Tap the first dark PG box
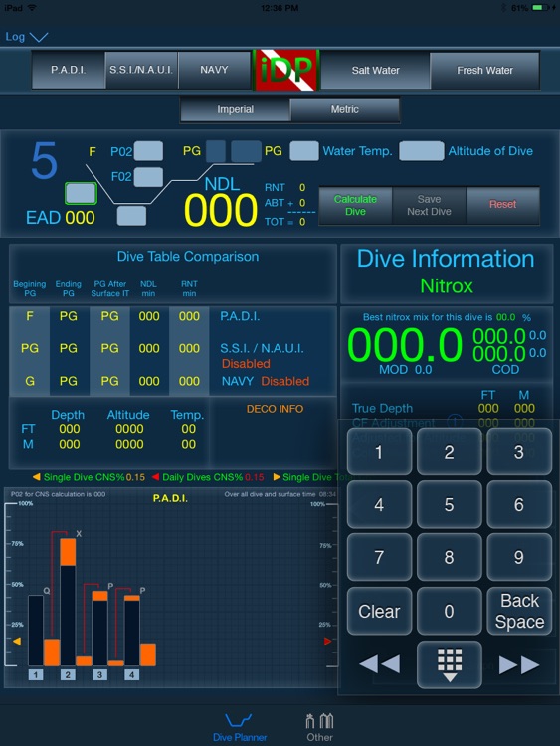Image resolution: width=560 pixels, height=746 pixels. tap(216, 152)
